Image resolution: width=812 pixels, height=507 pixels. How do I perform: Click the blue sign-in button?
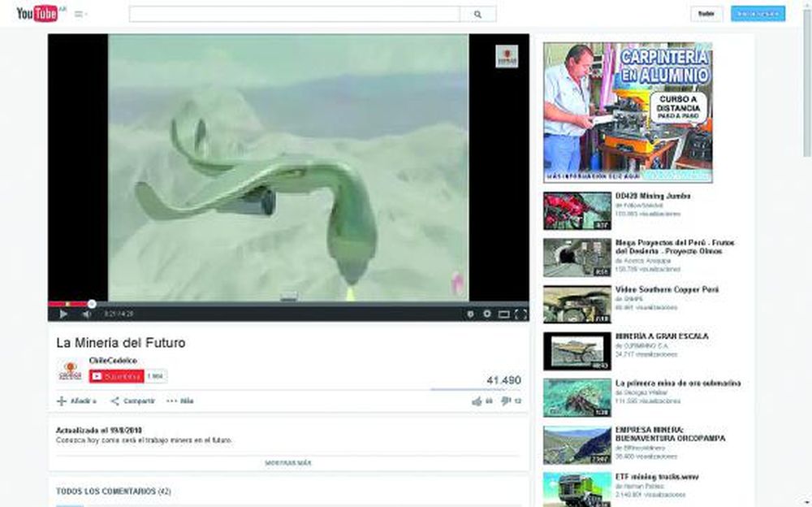click(757, 14)
